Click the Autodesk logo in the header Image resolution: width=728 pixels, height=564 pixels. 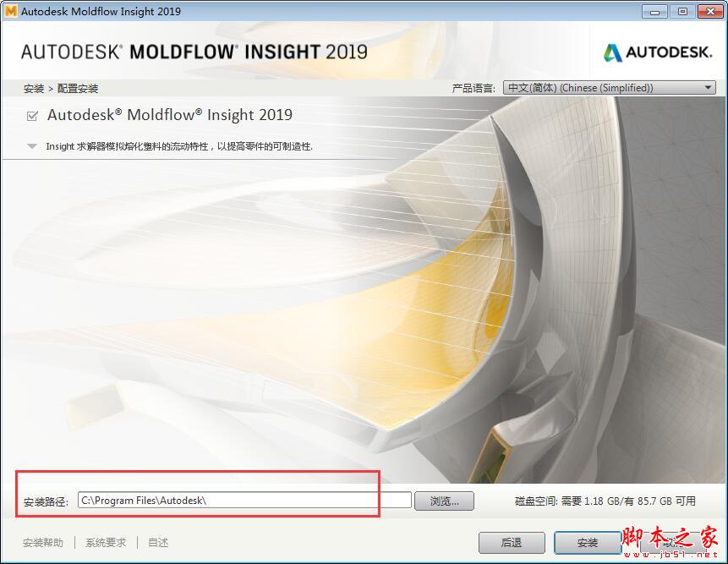click(658, 52)
